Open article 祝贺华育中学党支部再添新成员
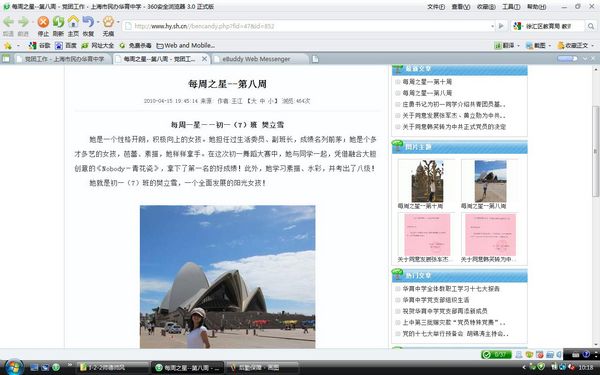 pos(445,311)
